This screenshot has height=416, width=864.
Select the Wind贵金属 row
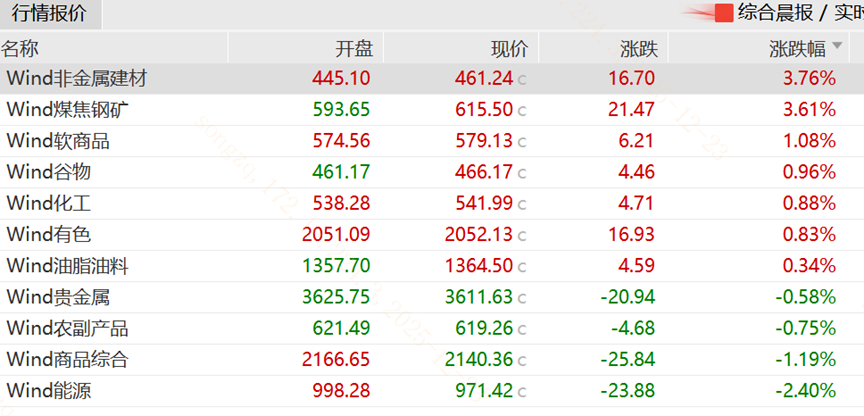pyautogui.click(x=57, y=297)
